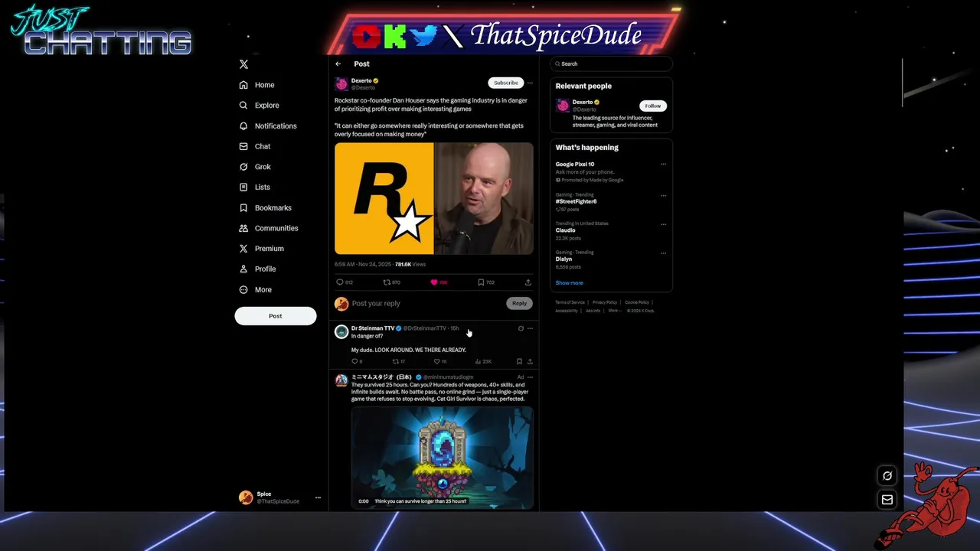Open the Communities page
The image size is (980, 551).
[x=268, y=228]
